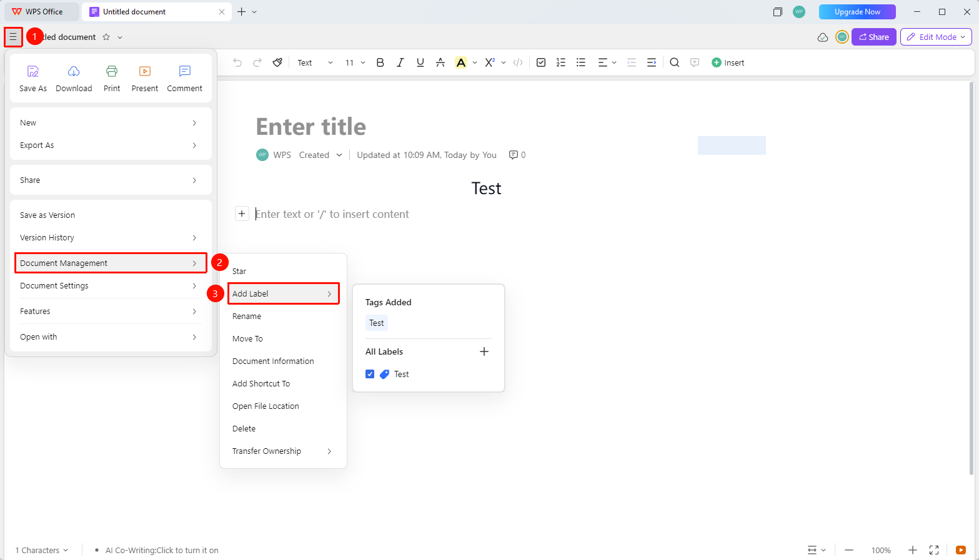Select the format painter tool
This screenshot has height=560, width=979.
[x=277, y=62]
